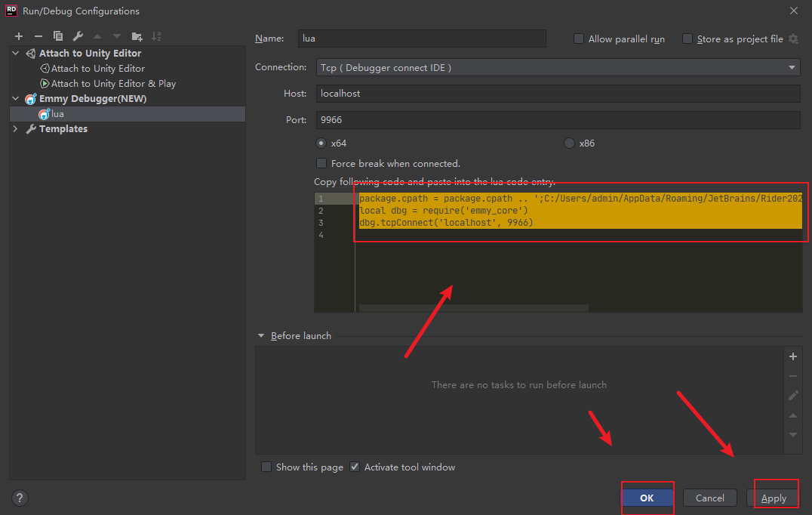Click the package.cpath line in the code snippet
Image resolution: width=812 pixels, height=515 pixels.
pos(580,199)
